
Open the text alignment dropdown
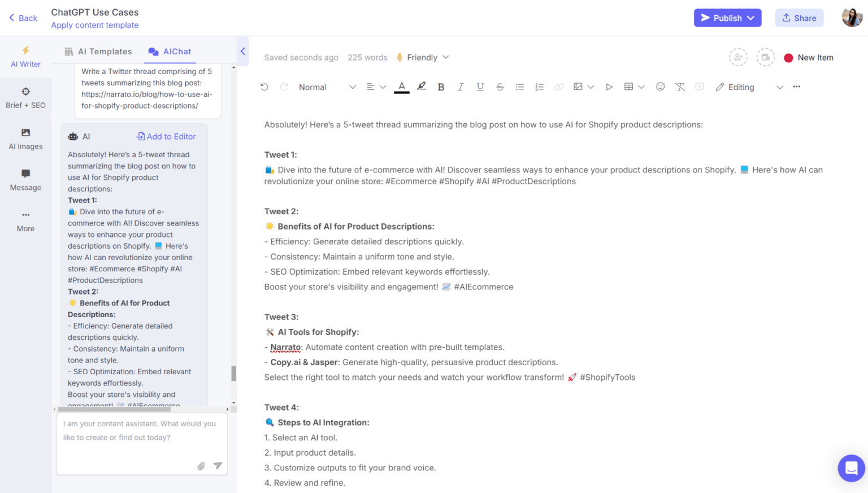(x=376, y=87)
